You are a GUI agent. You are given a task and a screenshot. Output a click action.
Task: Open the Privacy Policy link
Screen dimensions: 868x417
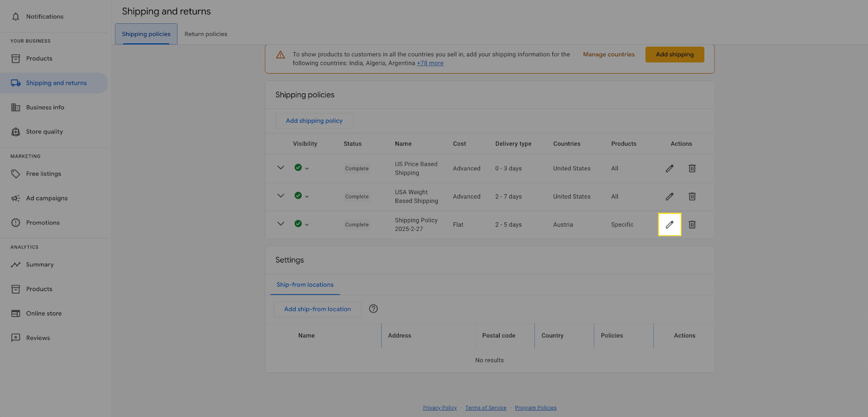point(440,408)
